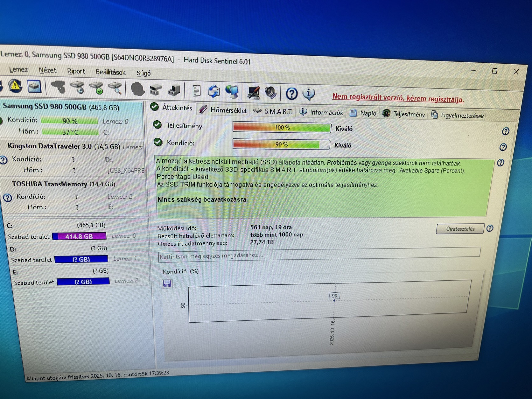
Task: Switch to the Figyelmeztetések tab
Action: click(458, 115)
